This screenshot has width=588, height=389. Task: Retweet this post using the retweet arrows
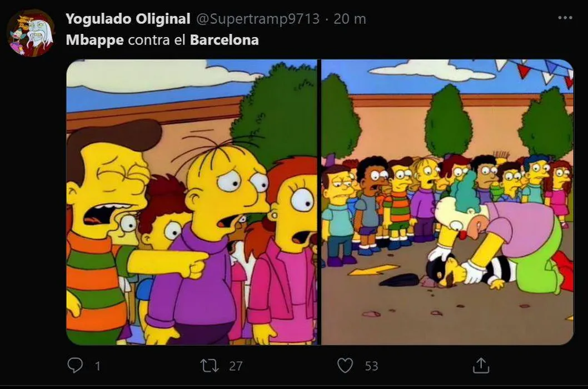coord(210,365)
